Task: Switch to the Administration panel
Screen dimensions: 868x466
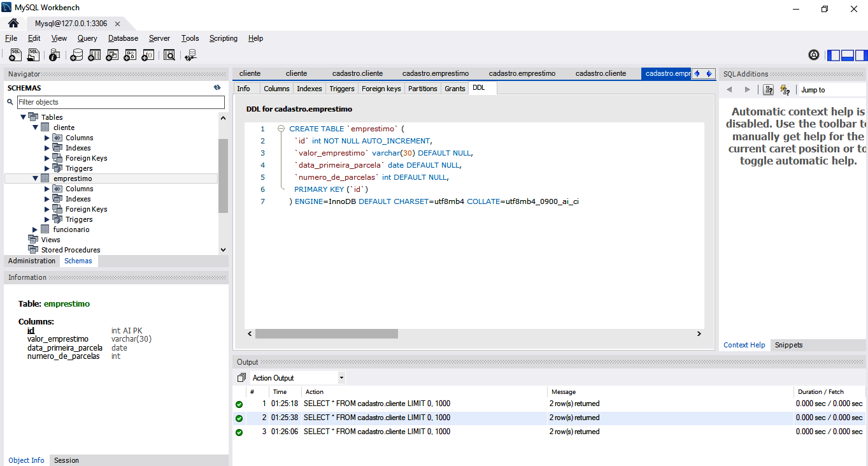Action: pos(32,261)
